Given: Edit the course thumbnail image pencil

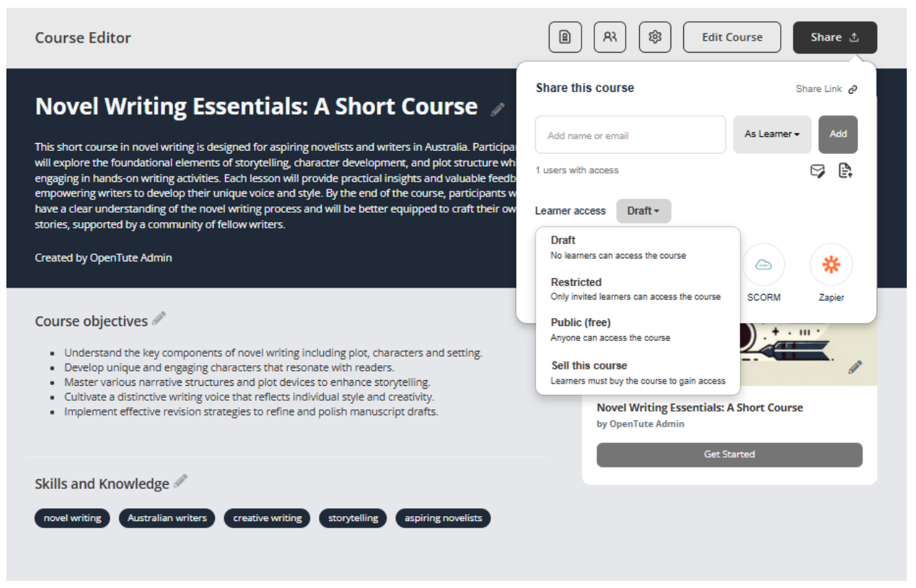Looking at the screenshot, I should [855, 367].
